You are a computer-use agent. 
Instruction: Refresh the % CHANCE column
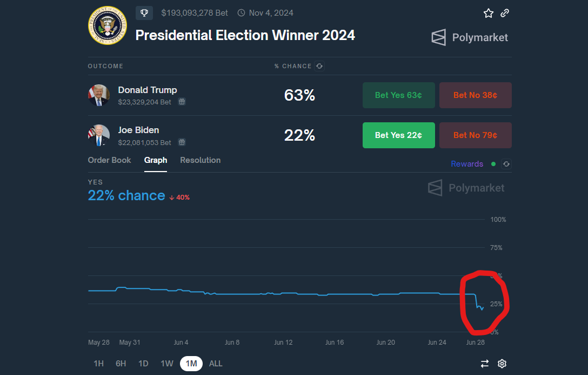click(x=319, y=66)
